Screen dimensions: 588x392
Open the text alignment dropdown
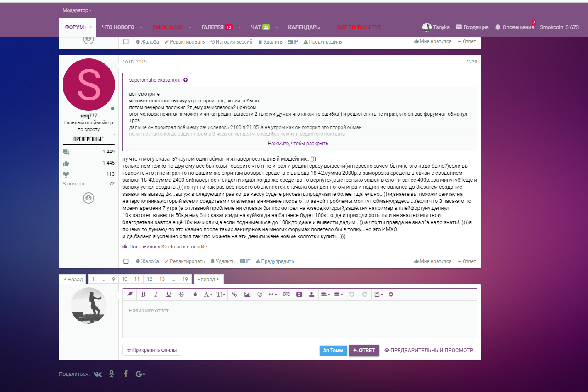326,294
